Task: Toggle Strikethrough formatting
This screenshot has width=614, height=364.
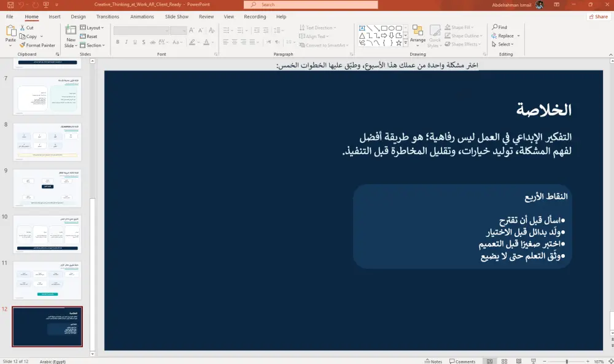Action: (x=153, y=42)
